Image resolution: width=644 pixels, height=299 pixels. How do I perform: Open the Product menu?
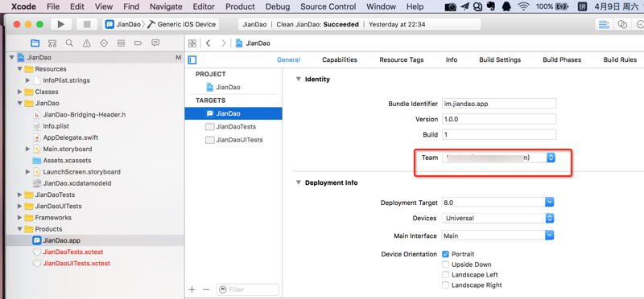240,6
